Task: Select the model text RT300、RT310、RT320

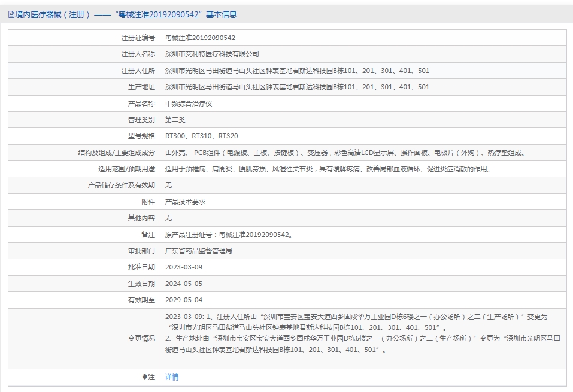Action: pos(201,136)
